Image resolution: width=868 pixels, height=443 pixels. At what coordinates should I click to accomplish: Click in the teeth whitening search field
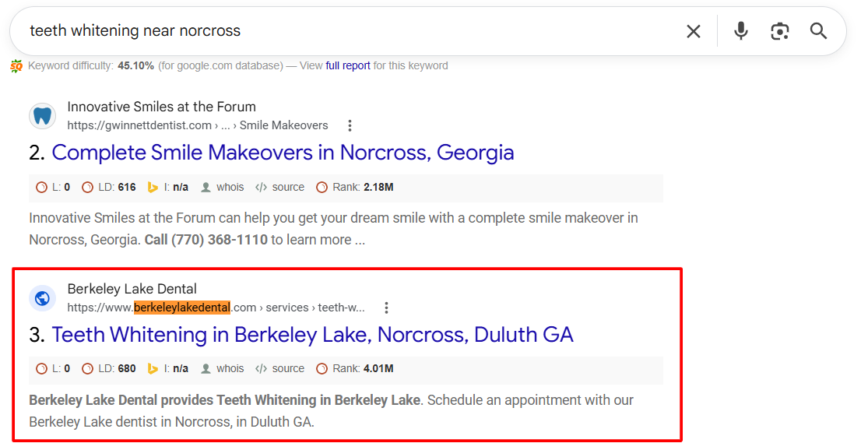click(354, 31)
